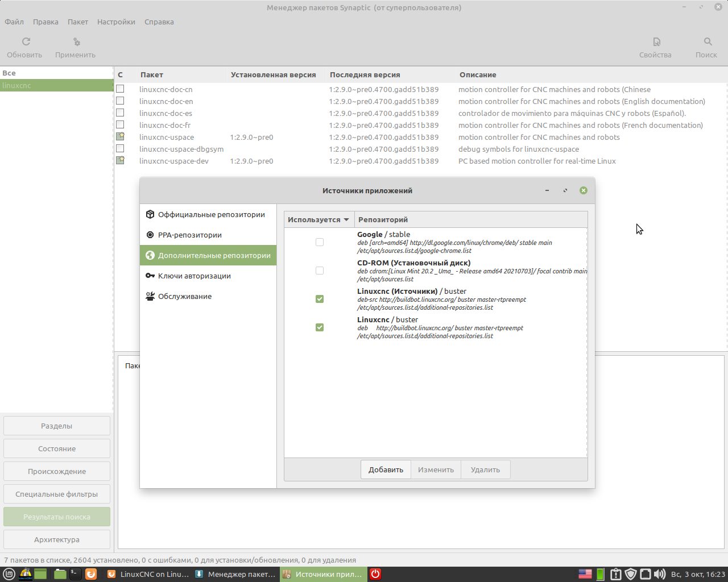Open the Linux Mint start menu
Viewport: 728px width, 582px height.
pyautogui.click(x=10, y=574)
